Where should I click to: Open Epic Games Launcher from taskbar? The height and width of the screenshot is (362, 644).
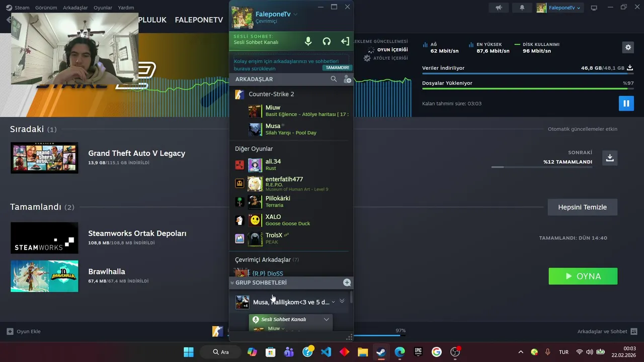coord(418,352)
